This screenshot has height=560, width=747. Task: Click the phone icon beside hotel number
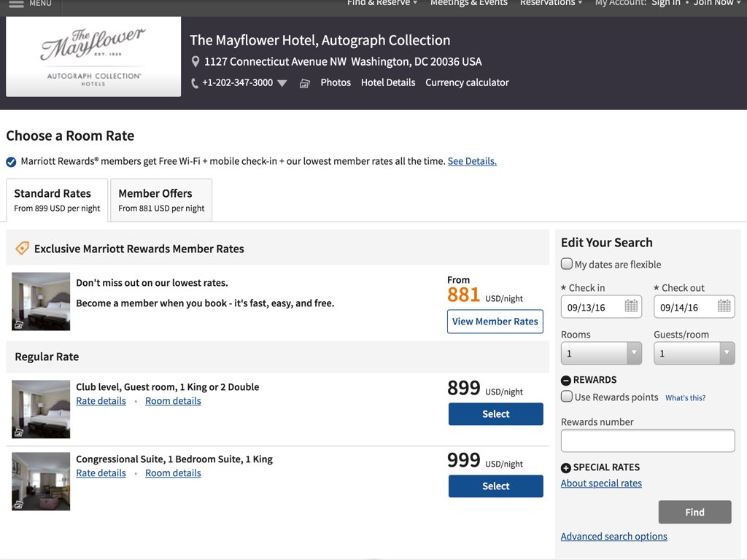coord(194,83)
